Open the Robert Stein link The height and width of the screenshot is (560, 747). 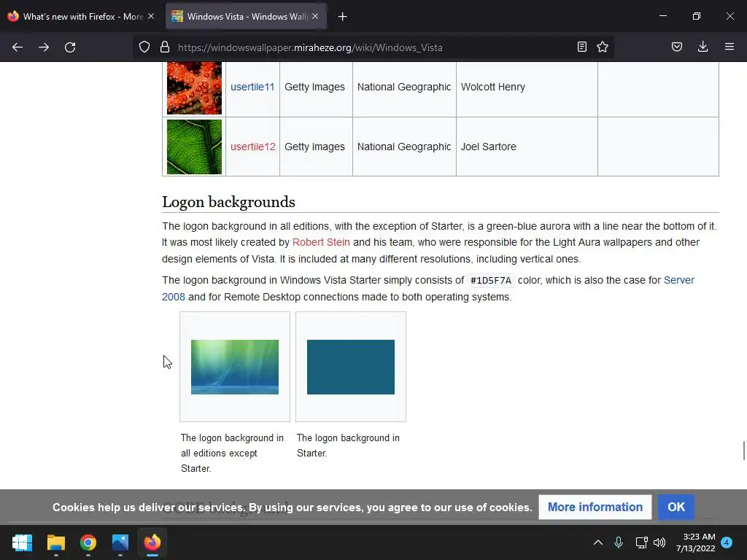(x=321, y=242)
